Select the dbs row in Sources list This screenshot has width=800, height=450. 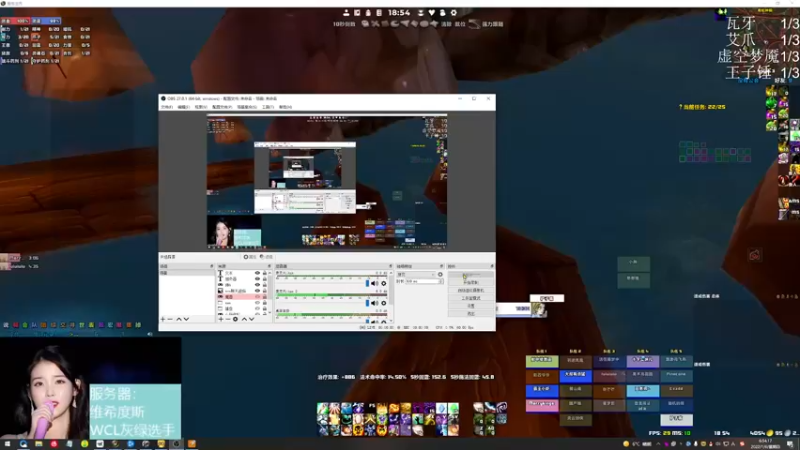coord(242,285)
